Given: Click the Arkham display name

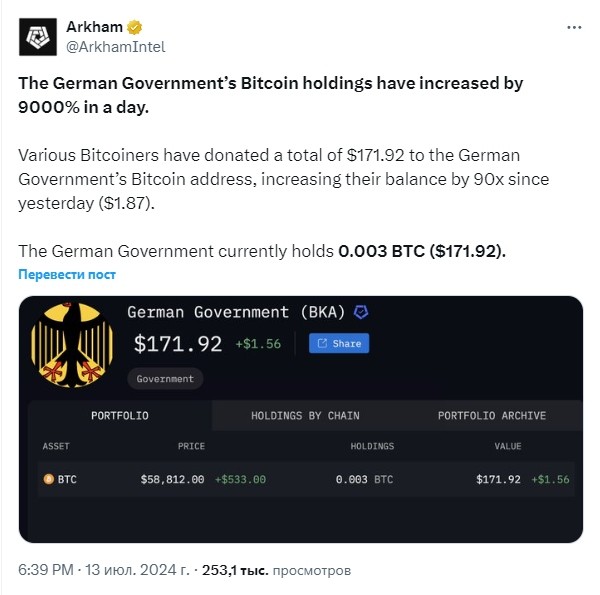Looking at the screenshot, I should [95, 27].
